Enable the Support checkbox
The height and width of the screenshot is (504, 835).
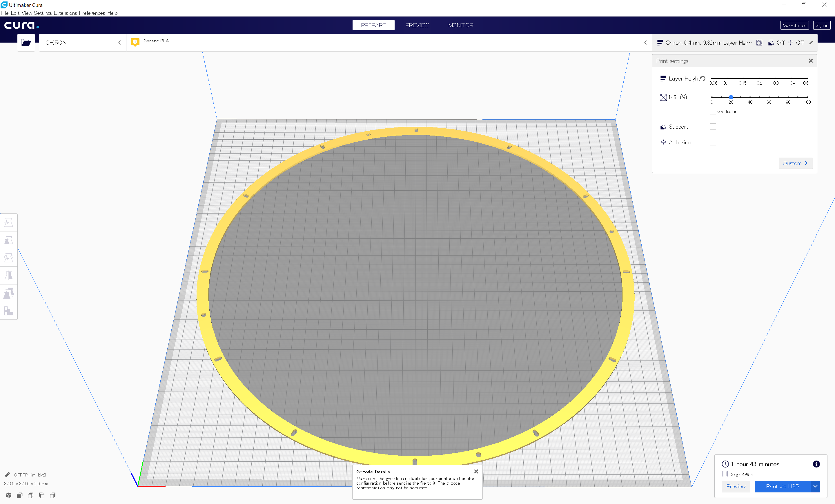click(713, 127)
